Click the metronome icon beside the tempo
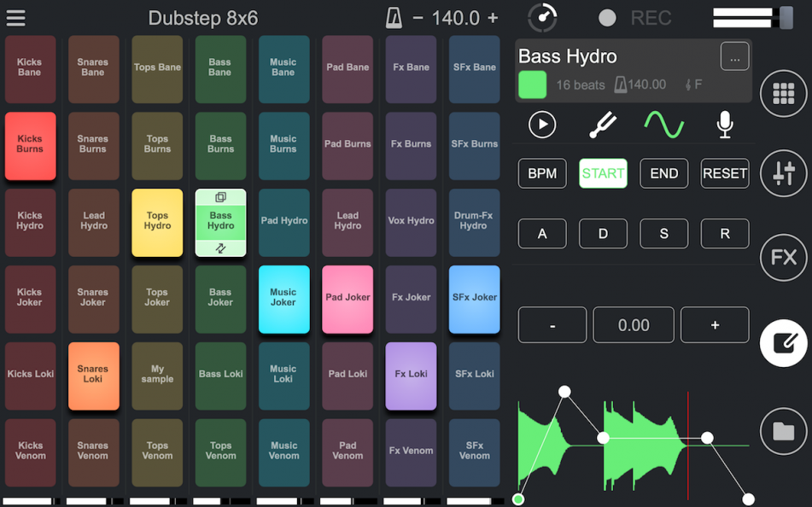Screen dimensions: 812x507 click(394, 17)
